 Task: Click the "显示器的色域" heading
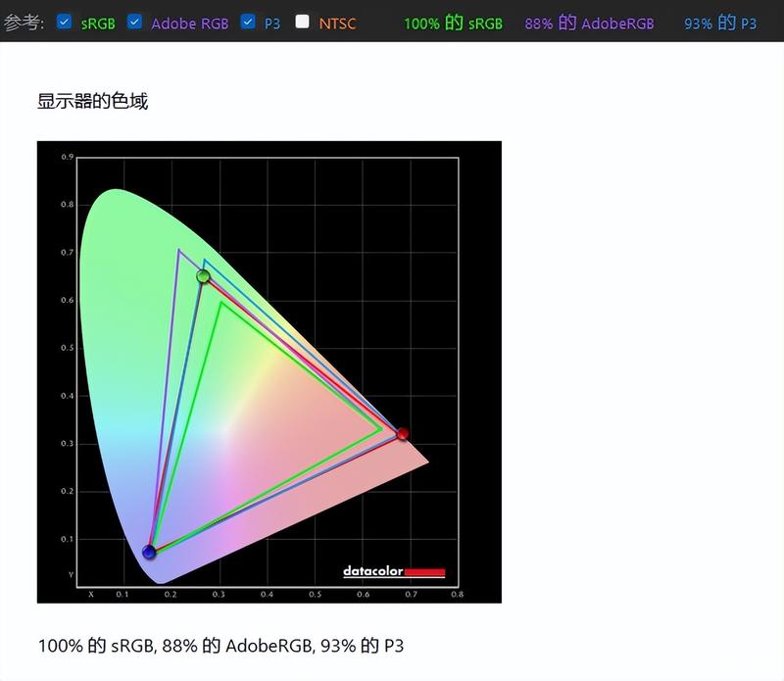click(x=92, y=101)
